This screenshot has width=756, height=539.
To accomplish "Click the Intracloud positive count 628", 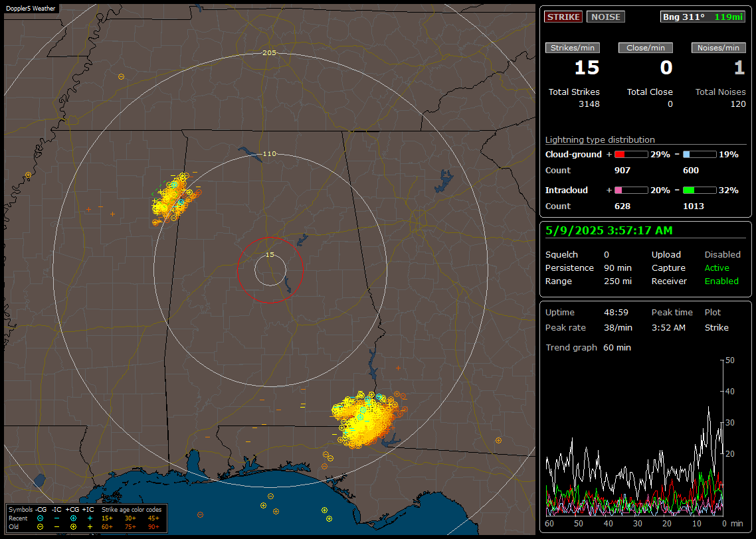I will pos(622,206).
